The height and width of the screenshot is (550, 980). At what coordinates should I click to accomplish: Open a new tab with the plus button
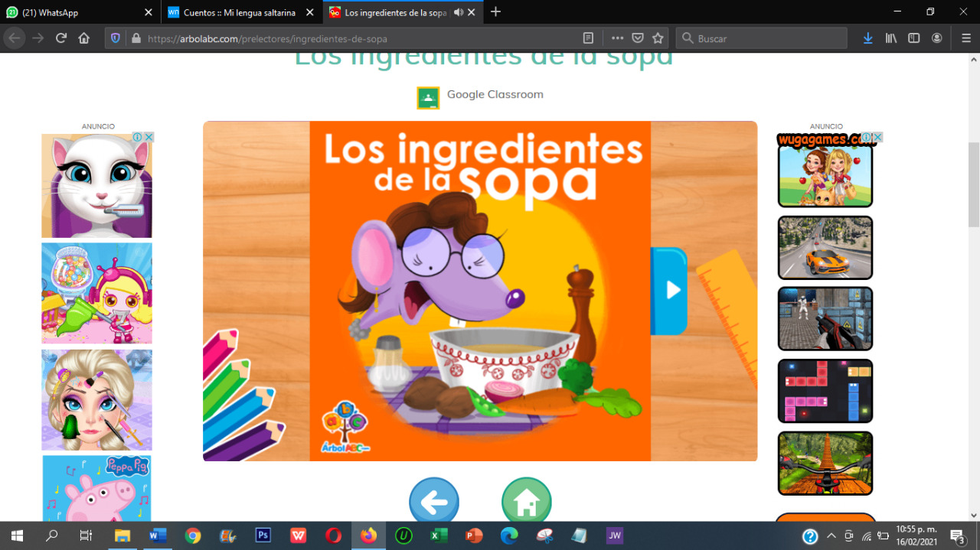[496, 12]
